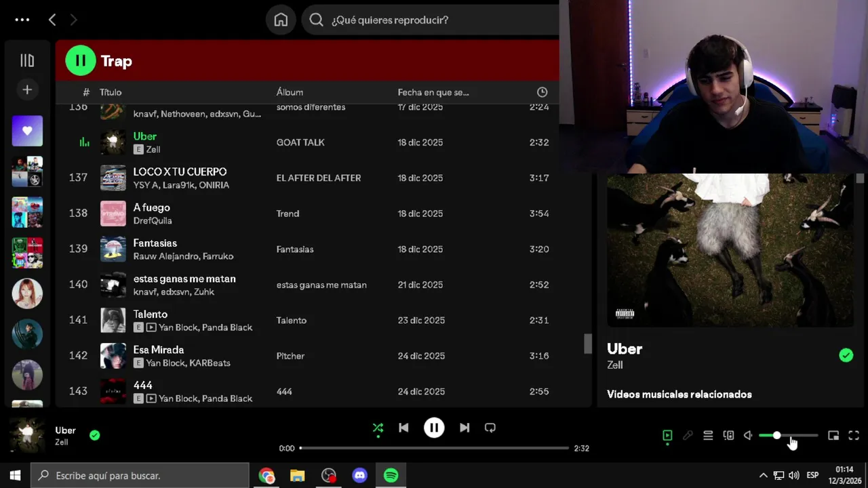The height and width of the screenshot is (488, 868).
Task: Skip to the next track
Action: point(465,428)
